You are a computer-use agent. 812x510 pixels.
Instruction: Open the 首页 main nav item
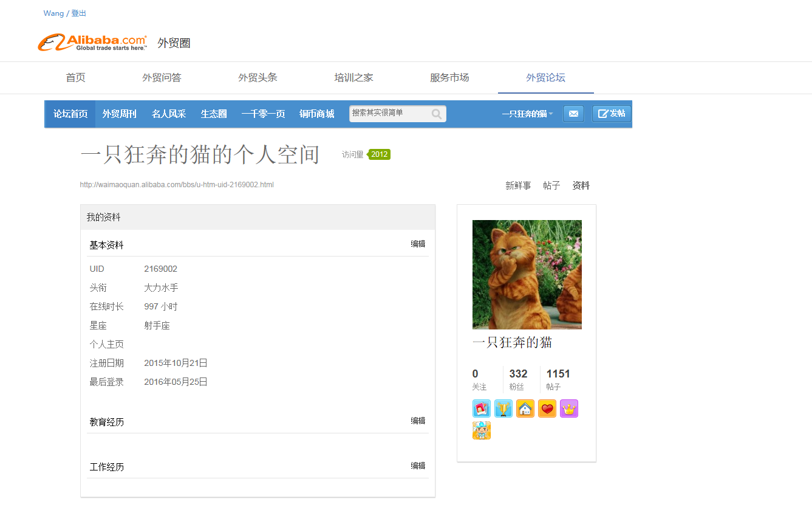pos(76,78)
